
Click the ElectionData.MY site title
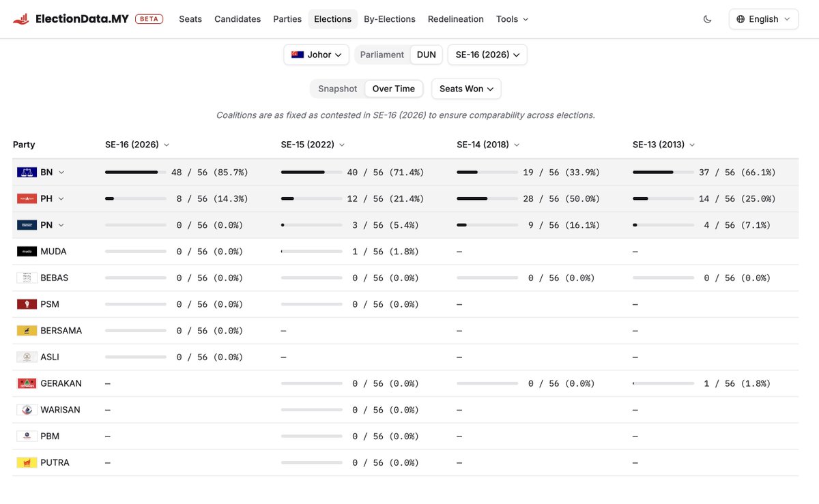pyautogui.click(x=83, y=19)
